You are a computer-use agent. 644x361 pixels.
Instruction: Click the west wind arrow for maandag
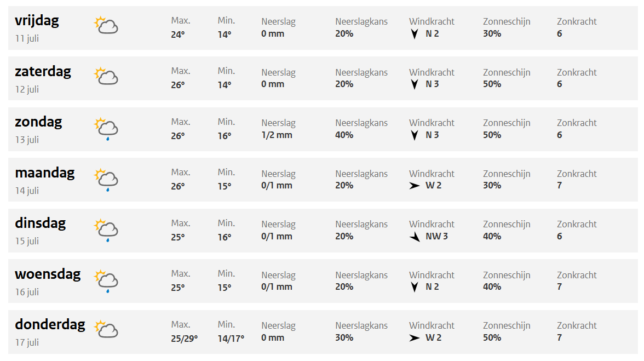(415, 186)
